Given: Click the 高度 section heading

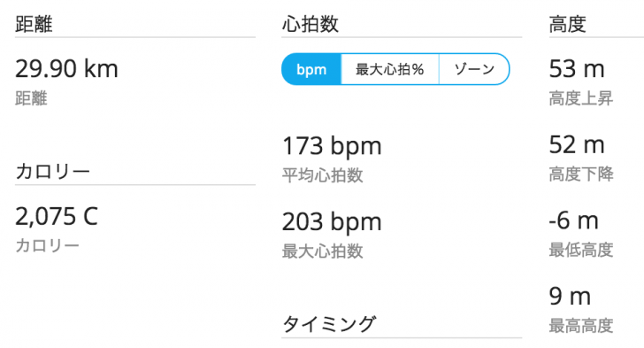Looking at the screenshot, I should click(567, 24).
